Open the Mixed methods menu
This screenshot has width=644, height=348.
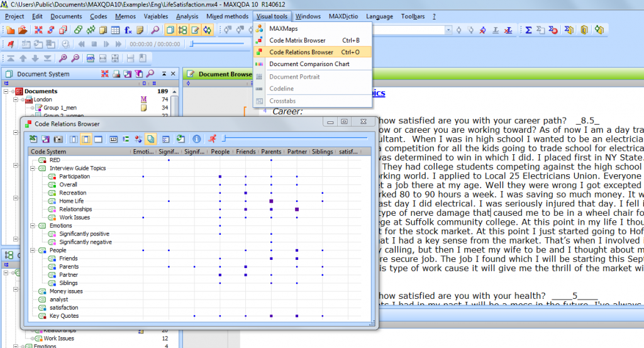227,16
